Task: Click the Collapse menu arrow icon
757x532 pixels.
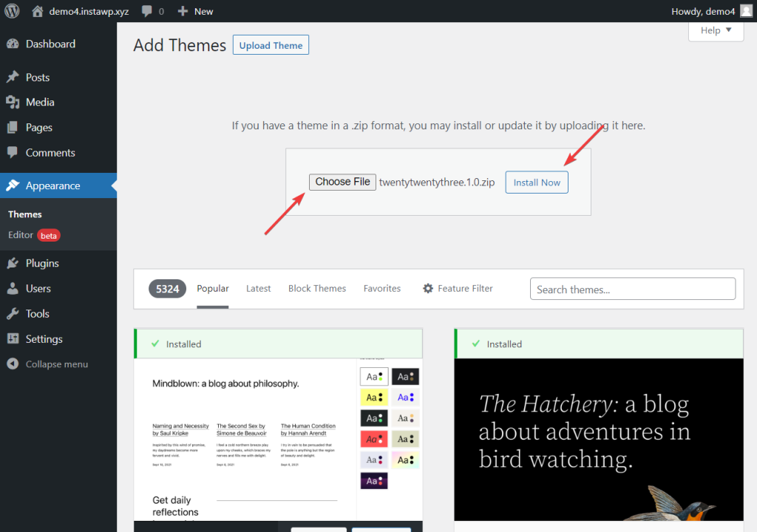Action: (x=13, y=364)
